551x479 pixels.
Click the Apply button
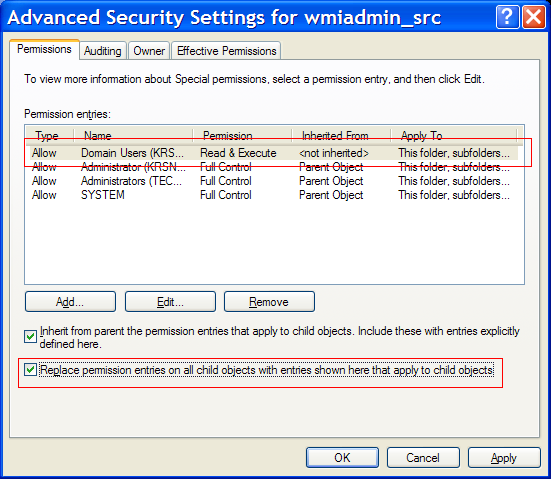pyautogui.click(x=504, y=458)
